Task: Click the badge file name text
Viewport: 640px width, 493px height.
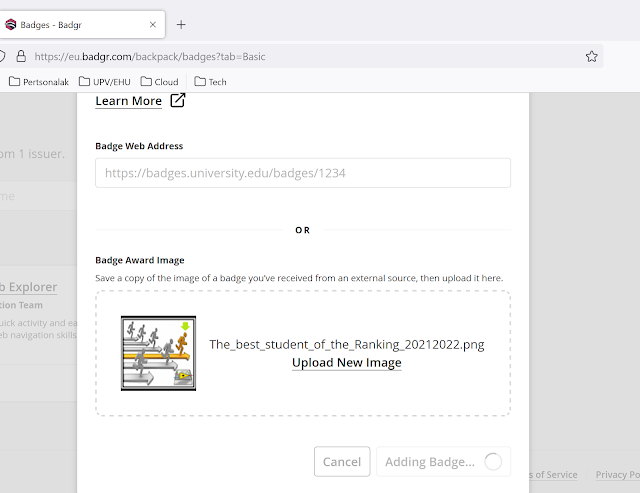Action: [x=347, y=344]
